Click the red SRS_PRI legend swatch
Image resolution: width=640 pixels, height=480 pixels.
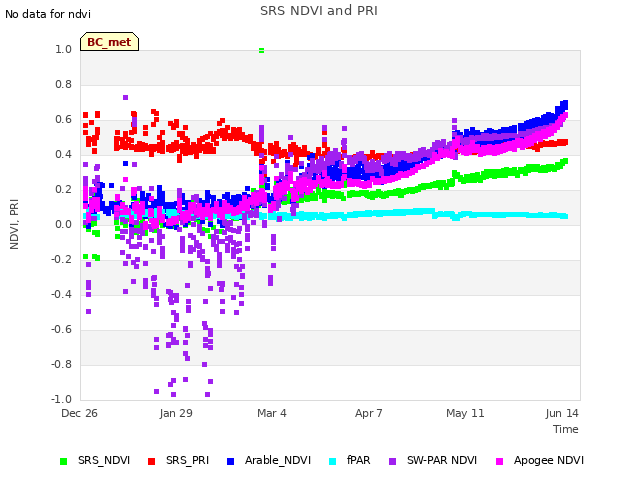pyautogui.click(x=151, y=461)
